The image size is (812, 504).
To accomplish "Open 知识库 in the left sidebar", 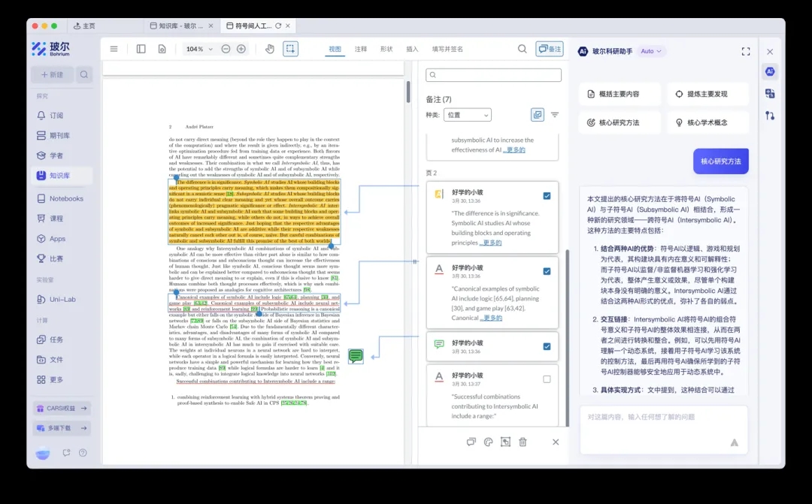I will click(x=60, y=176).
